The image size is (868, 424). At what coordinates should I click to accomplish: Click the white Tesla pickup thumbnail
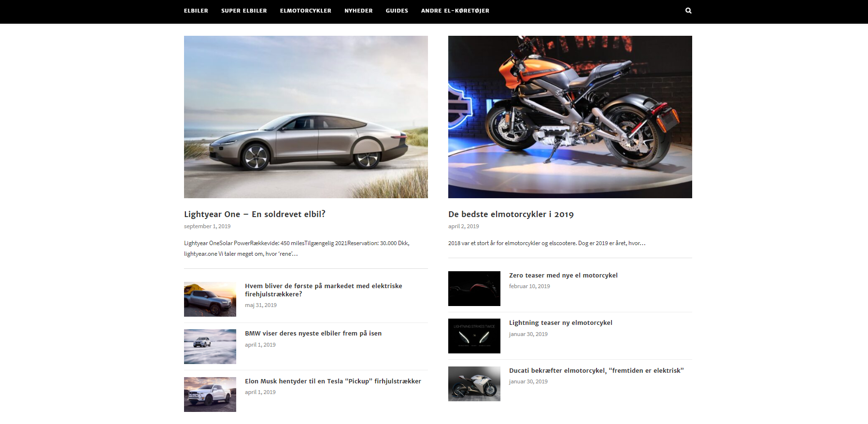coord(210,395)
